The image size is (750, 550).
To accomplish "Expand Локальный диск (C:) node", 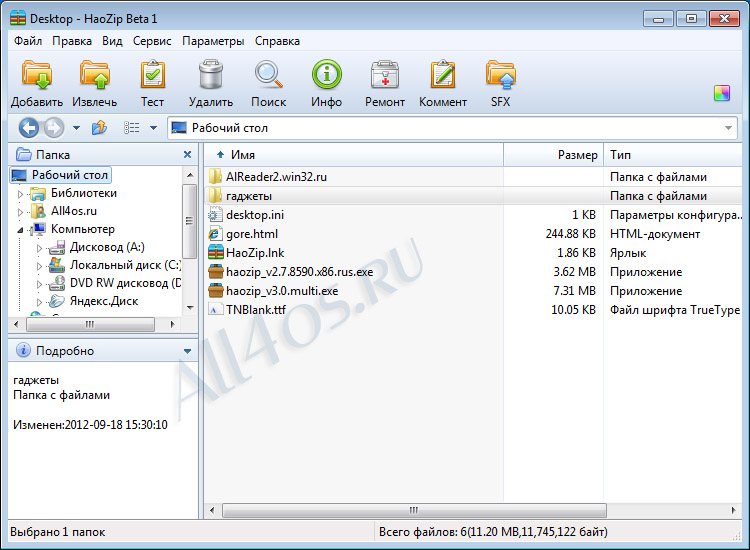I will click(40, 266).
